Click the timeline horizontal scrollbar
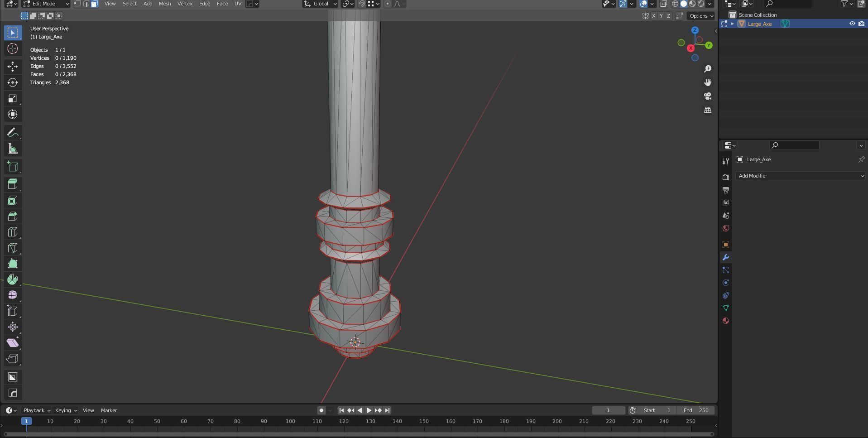Viewport: 868px width, 438px height. click(x=359, y=434)
